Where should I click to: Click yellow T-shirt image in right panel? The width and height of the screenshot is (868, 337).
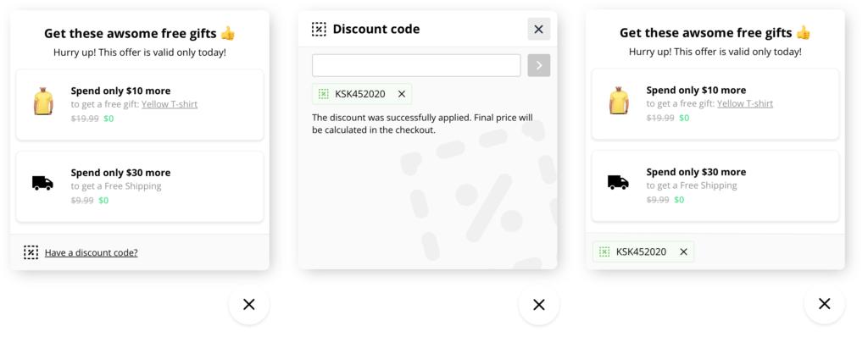pos(619,101)
